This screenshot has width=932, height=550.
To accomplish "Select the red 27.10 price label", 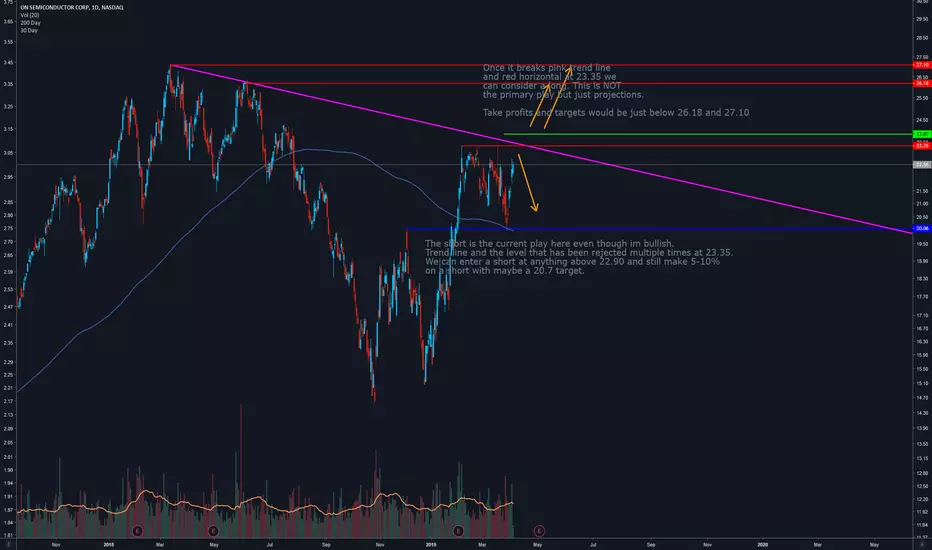I will tap(922, 65).
